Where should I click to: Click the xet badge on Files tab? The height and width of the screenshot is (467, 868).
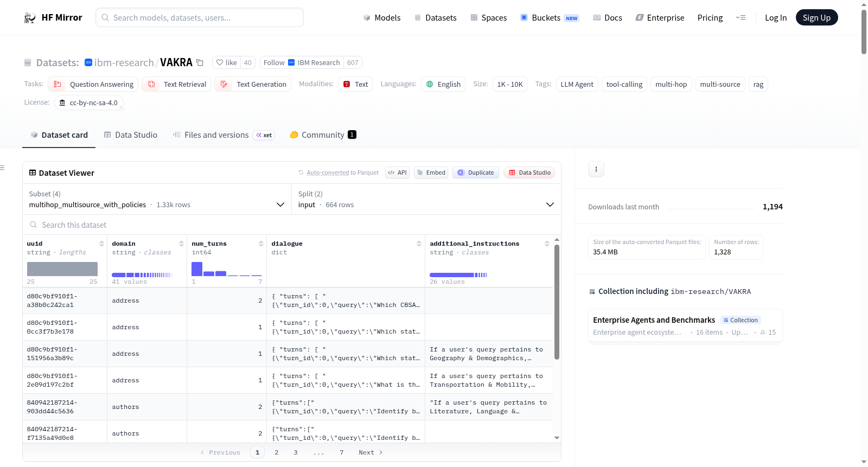pyautogui.click(x=264, y=135)
